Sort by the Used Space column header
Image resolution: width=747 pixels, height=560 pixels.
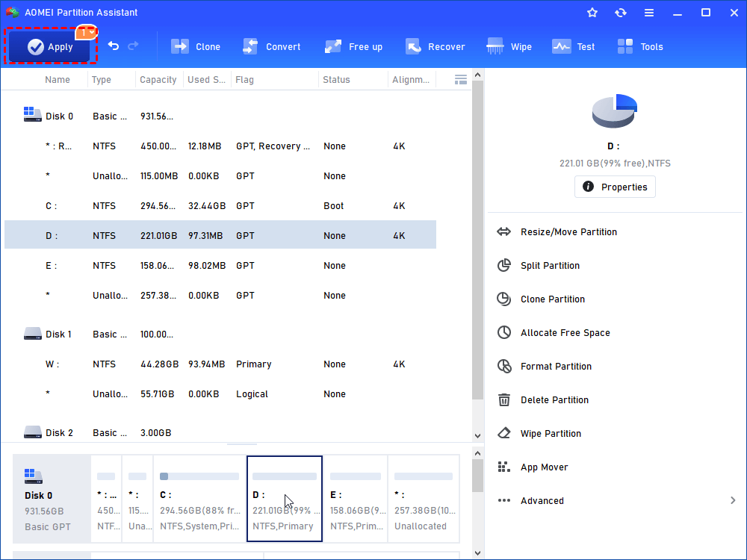[206, 80]
